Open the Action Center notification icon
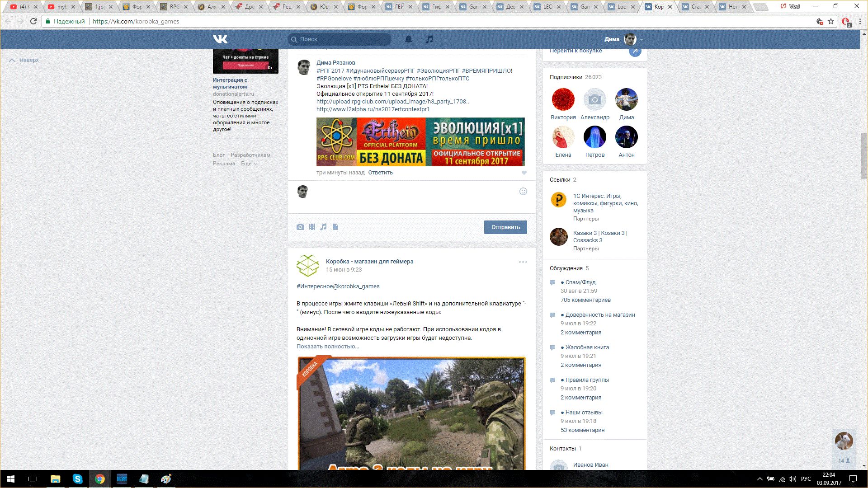Image resolution: width=868 pixels, height=488 pixels. (x=853, y=479)
